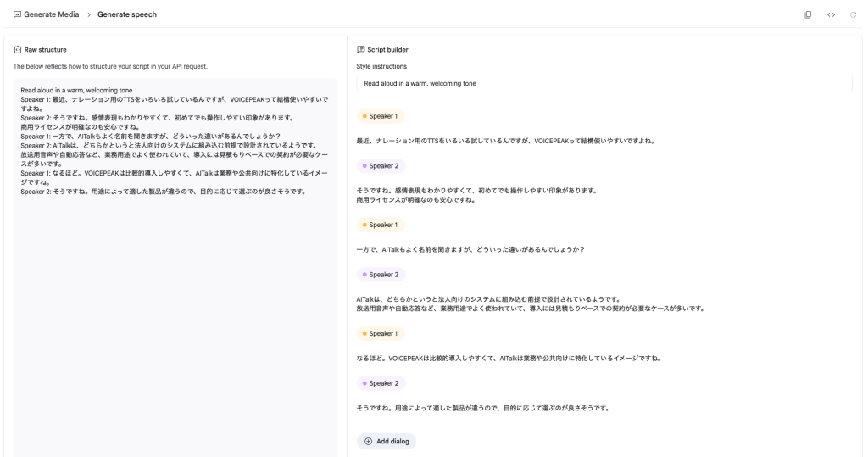Click dialog line starting 'なるほど。VOICEPEAKは' in Script builder
This screenshot has width=868, height=457.
509,359
